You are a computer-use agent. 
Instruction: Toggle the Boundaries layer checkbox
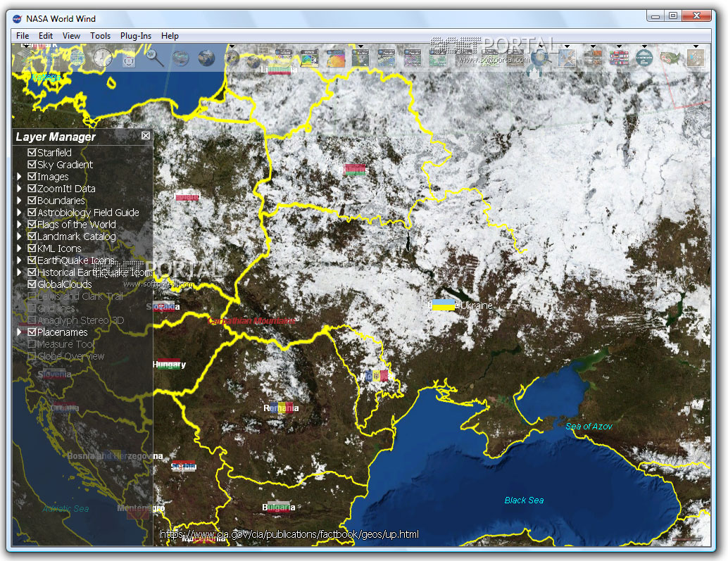(32, 201)
